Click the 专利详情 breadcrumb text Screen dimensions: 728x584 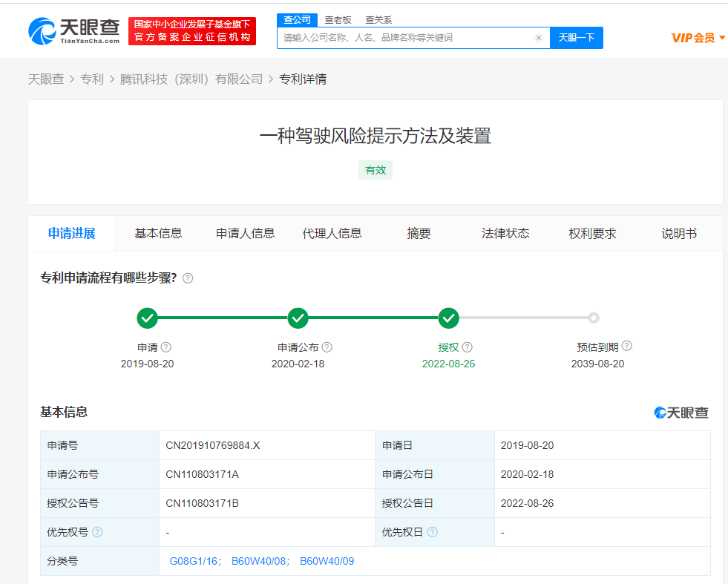303,79
